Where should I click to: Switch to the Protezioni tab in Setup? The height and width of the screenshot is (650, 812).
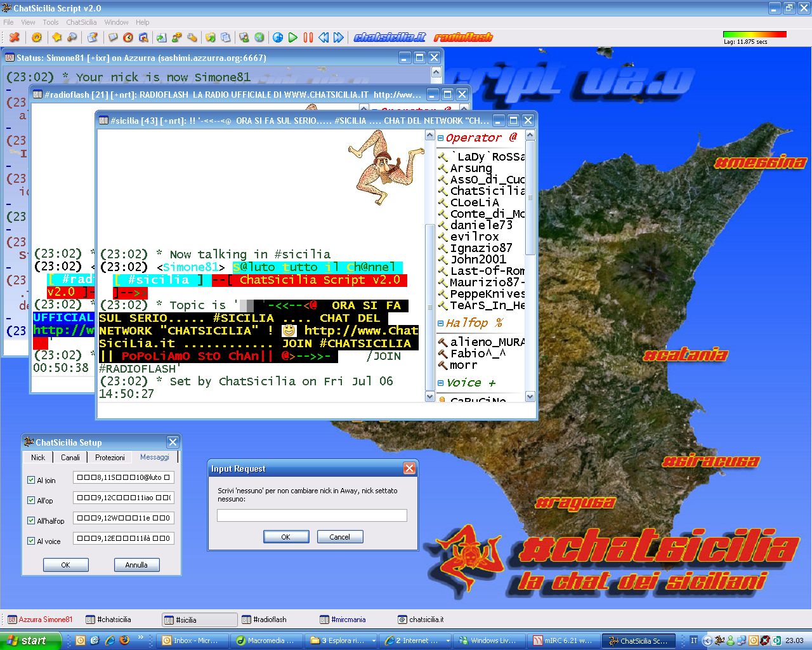tap(110, 458)
